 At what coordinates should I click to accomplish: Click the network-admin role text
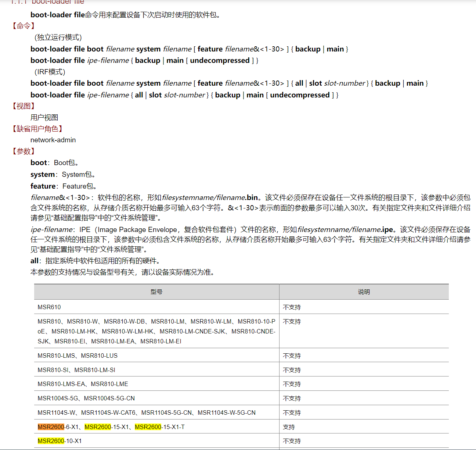tap(53, 140)
